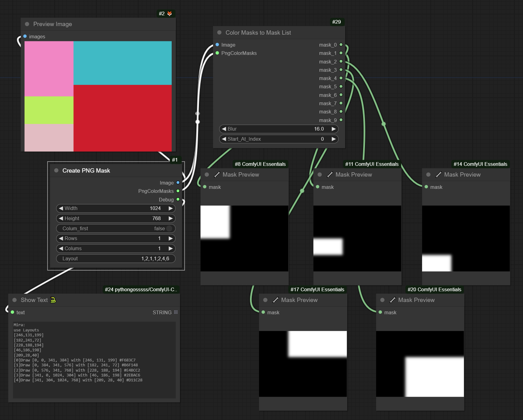Increase Blur value with right arrow
The height and width of the screenshot is (420, 523).
pos(334,129)
